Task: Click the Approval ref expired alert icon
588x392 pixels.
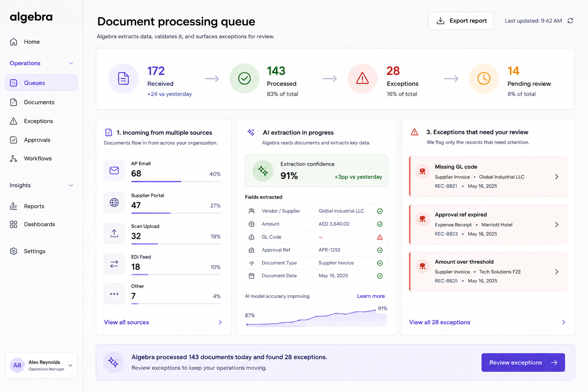Action: pos(422,219)
